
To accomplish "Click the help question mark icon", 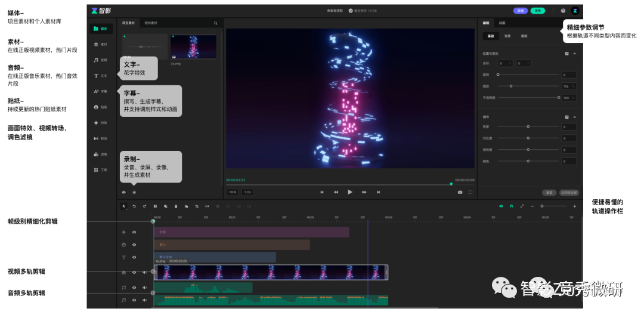I will coord(563,11).
